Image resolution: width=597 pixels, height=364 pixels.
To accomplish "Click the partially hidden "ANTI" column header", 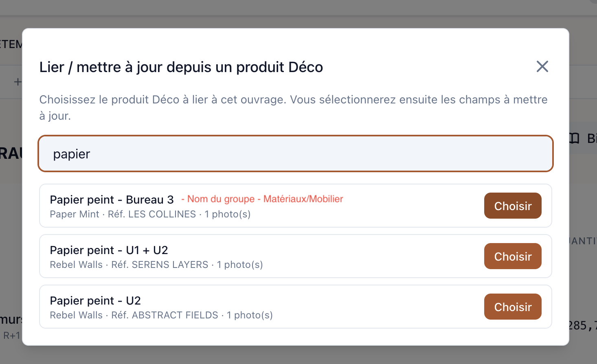I will click(x=584, y=241).
